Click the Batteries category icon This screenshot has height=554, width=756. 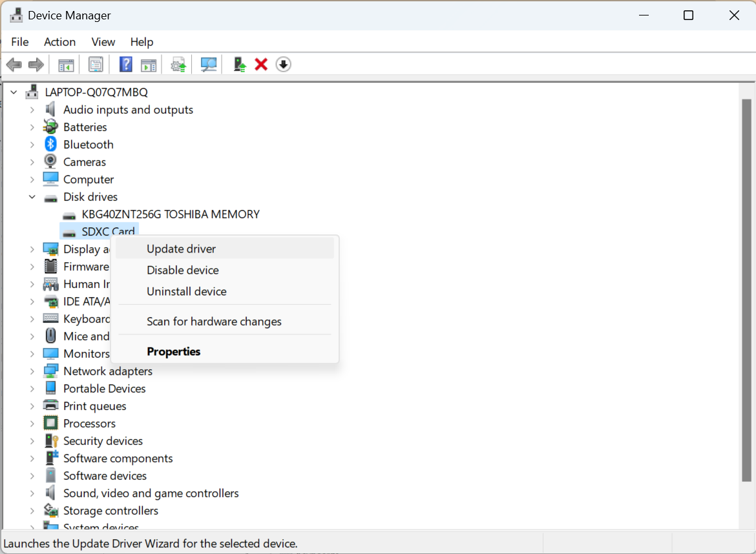coord(50,127)
